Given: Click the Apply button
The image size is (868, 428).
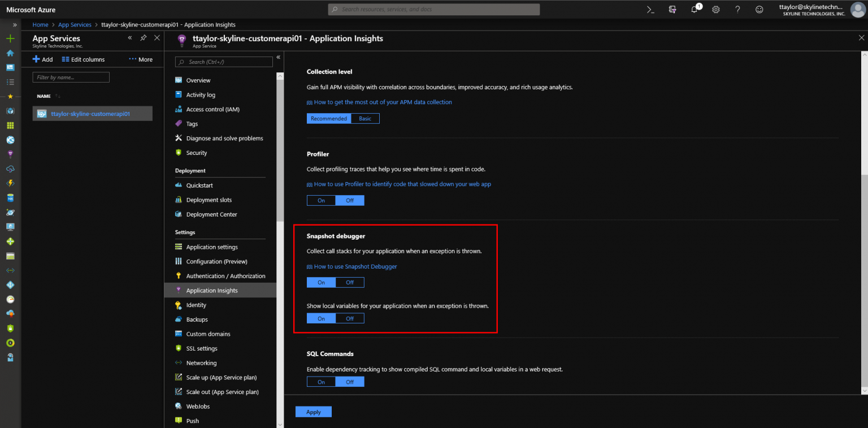Looking at the screenshot, I should [313, 412].
